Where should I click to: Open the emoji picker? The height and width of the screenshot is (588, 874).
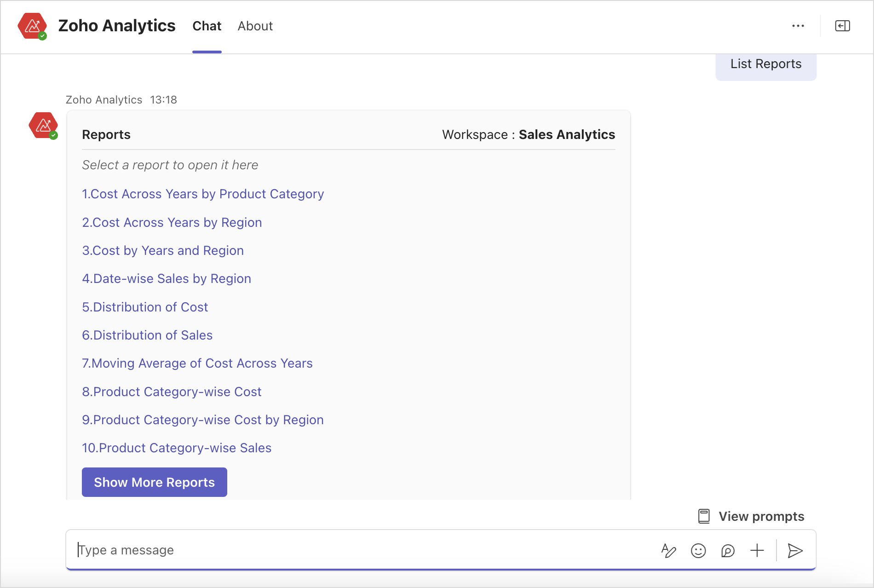(x=698, y=550)
